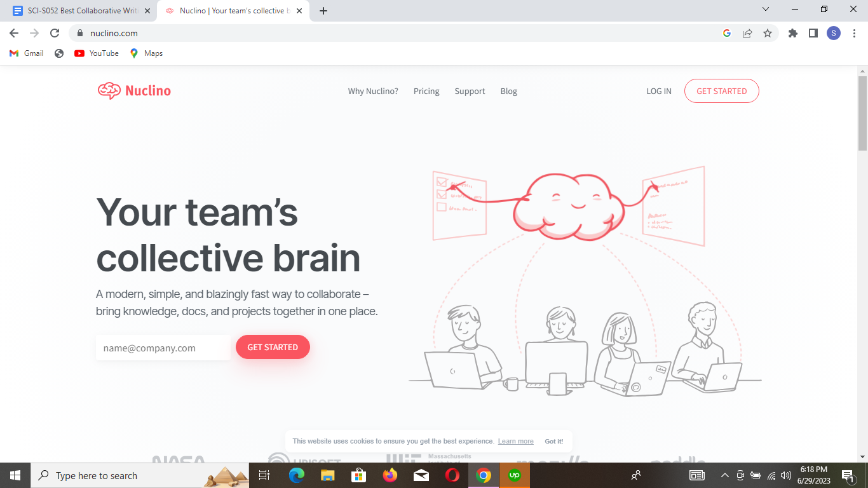Bookmark this page with the star icon
Image resolution: width=868 pixels, height=488 pixels.
point(768,33)
